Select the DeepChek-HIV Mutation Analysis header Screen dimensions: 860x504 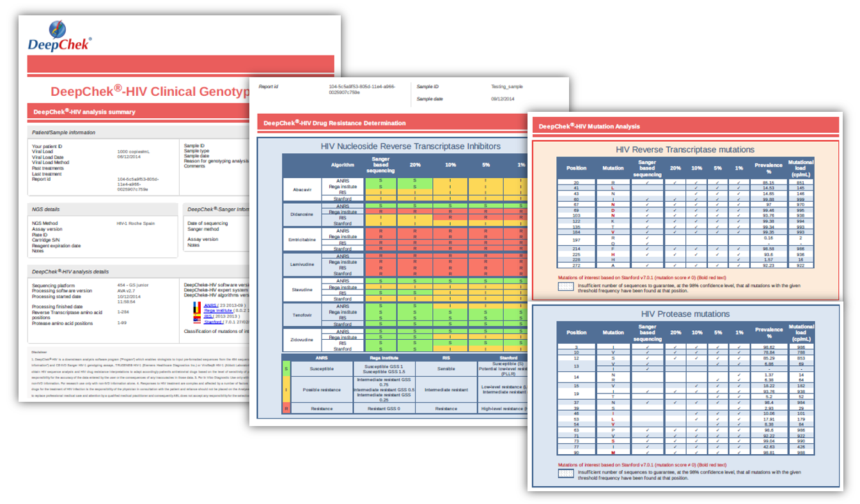[685, 126]
